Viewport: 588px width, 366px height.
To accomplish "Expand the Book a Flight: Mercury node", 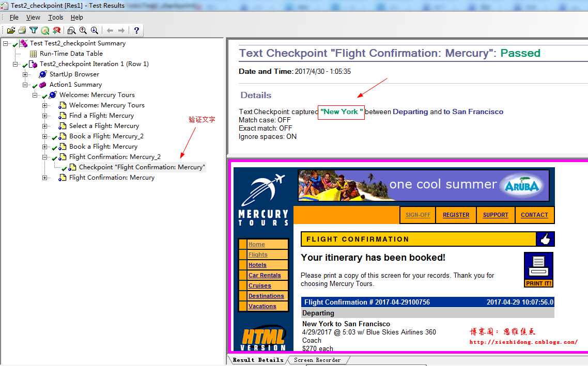I will tap(44, 147).
